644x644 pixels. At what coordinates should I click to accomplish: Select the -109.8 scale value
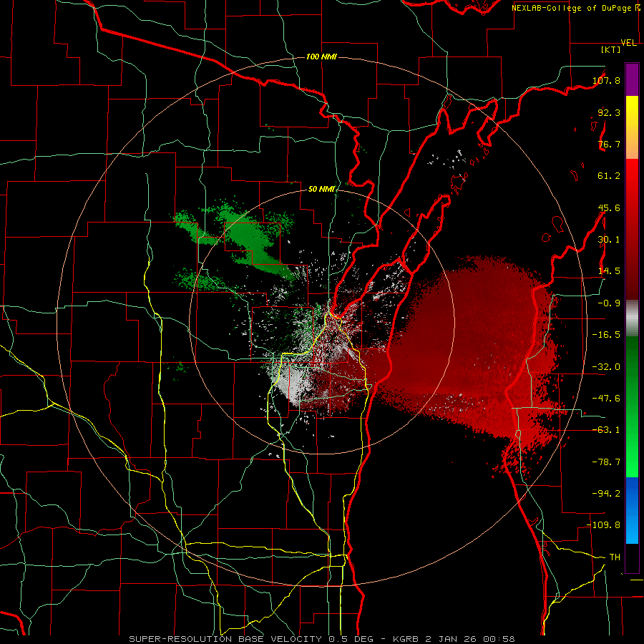603,525
